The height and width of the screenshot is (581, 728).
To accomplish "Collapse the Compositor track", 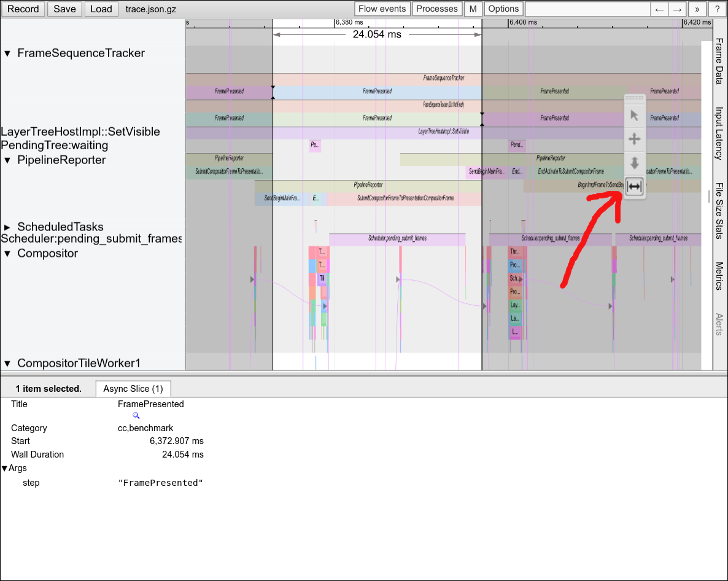I will (x=7, y=254).
